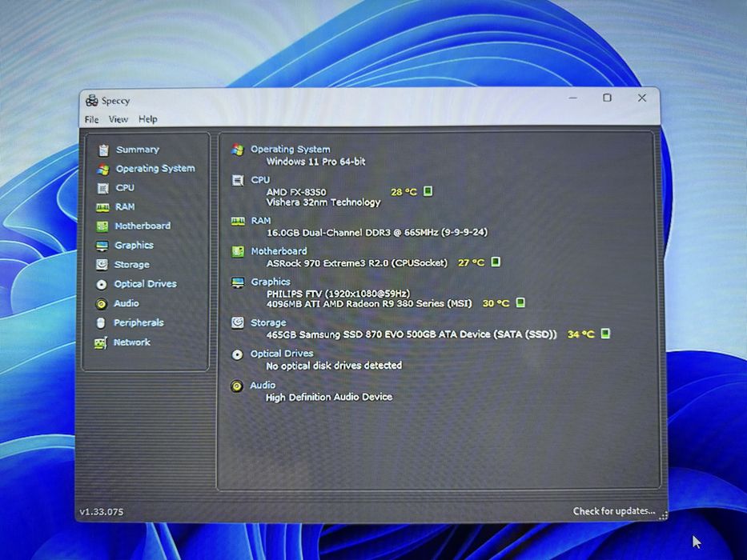Click the 'Windows 11 Pro 64-bit' text

316,162
